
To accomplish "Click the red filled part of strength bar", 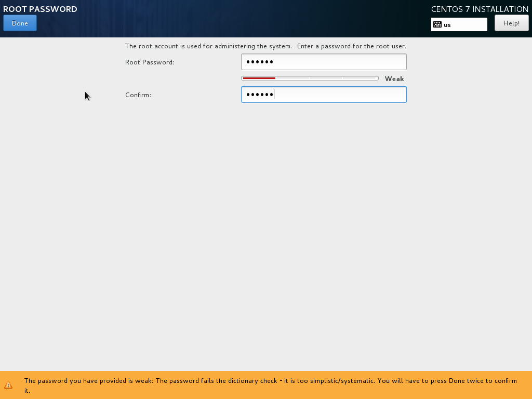I will tap(259, 78).
